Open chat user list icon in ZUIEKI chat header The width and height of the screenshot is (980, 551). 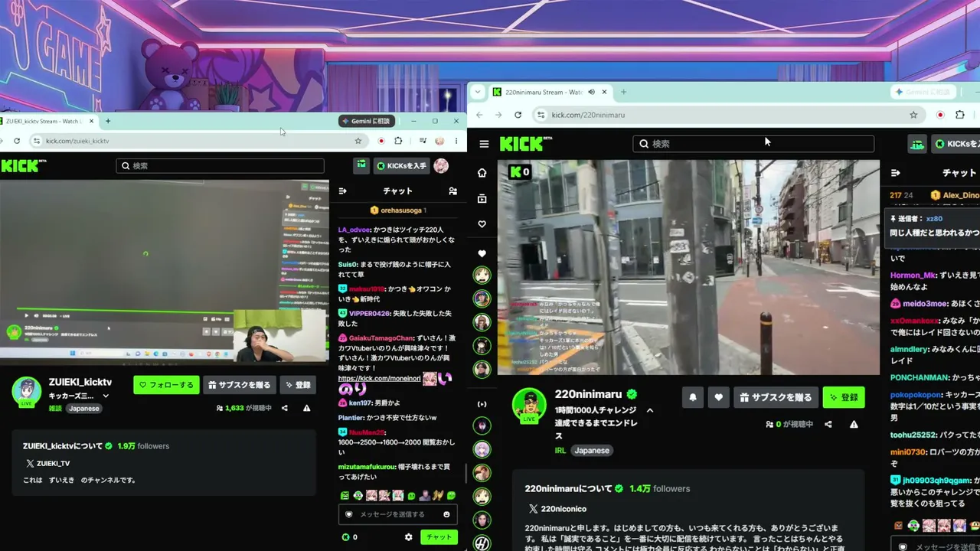(x=452, y=191)
